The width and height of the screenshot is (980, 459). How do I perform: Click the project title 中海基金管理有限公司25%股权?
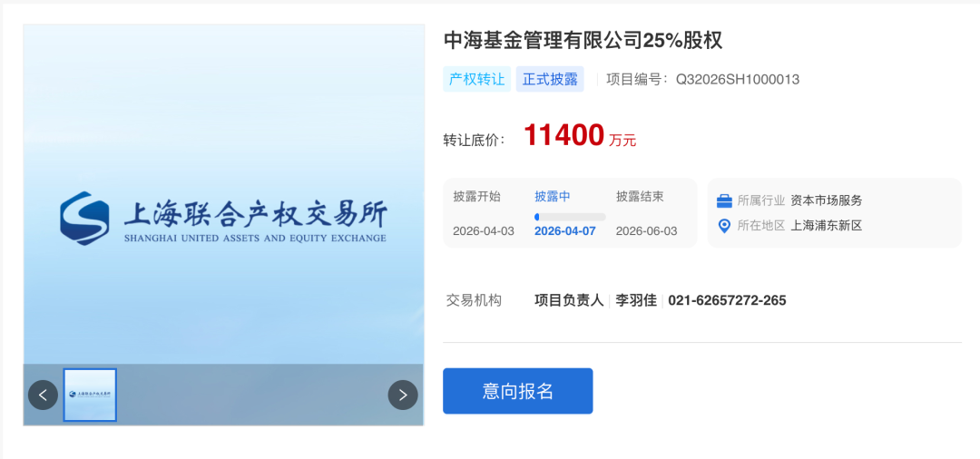583,41
